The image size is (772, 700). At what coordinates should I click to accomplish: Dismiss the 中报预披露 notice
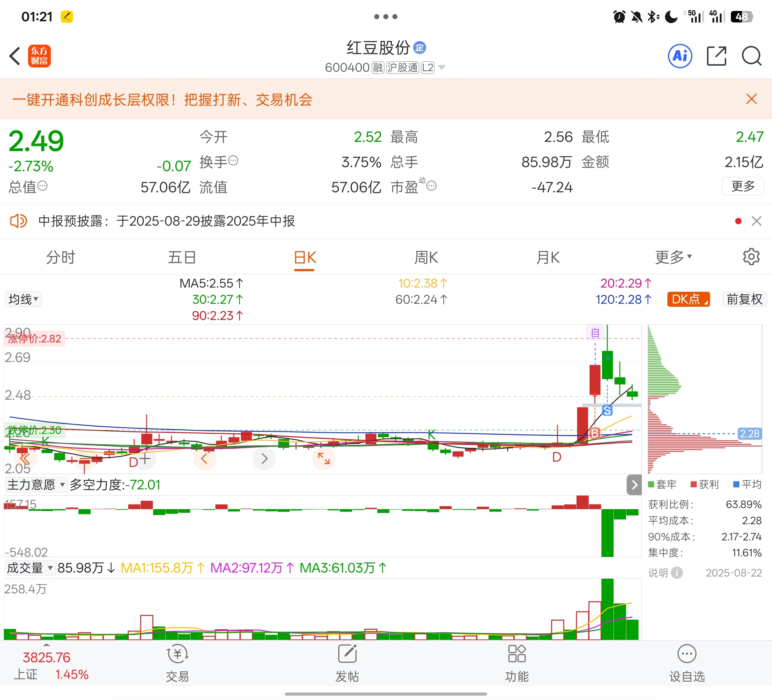[756, 221]
